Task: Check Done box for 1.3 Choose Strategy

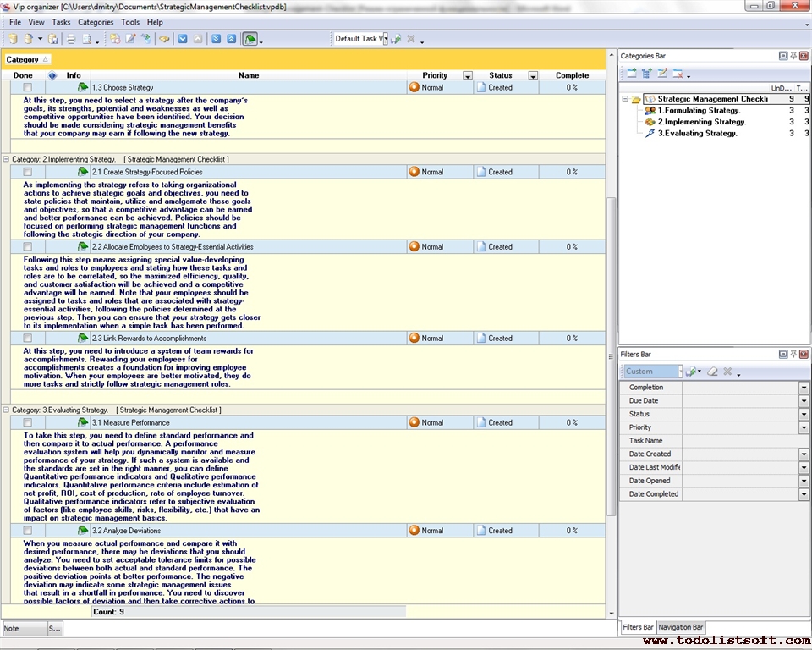Action: [x=28, y=87]
